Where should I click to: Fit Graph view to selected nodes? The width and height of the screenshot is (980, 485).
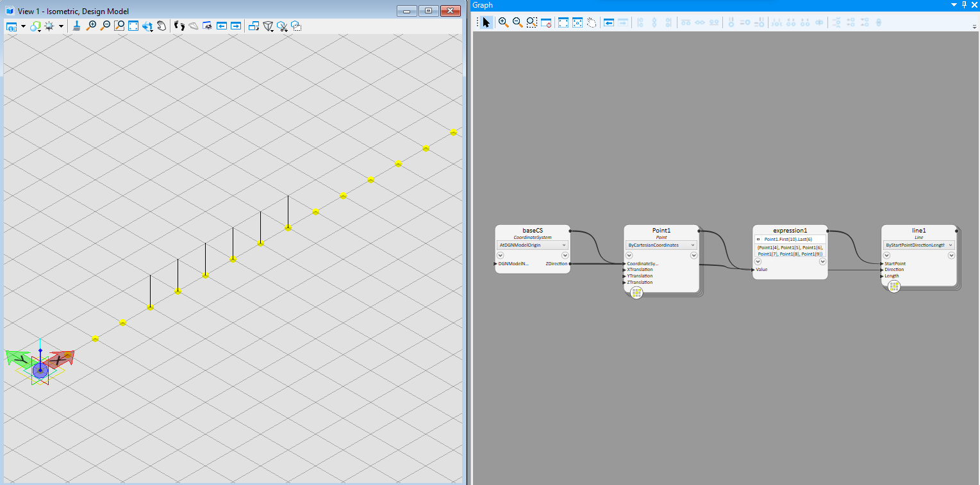577,22
